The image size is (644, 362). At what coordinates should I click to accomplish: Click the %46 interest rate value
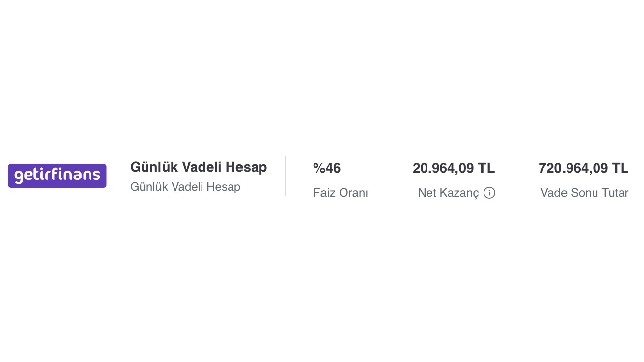click(x=327, y=168)
